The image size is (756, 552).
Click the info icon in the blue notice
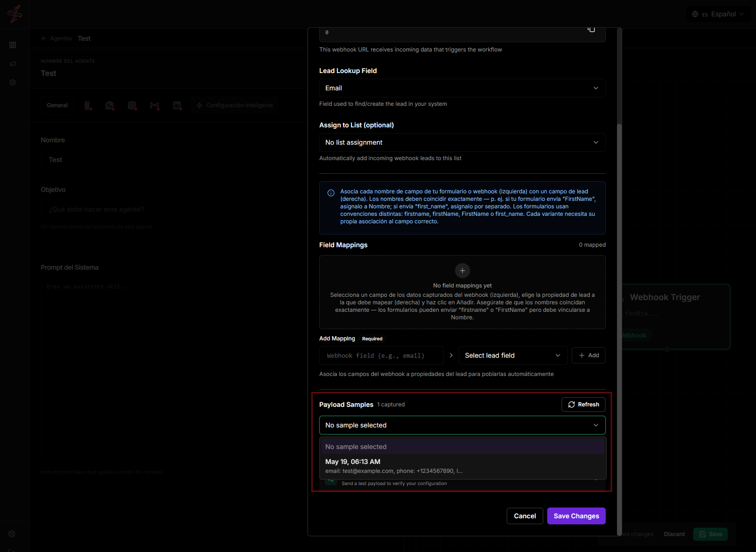tap(331, 193)
